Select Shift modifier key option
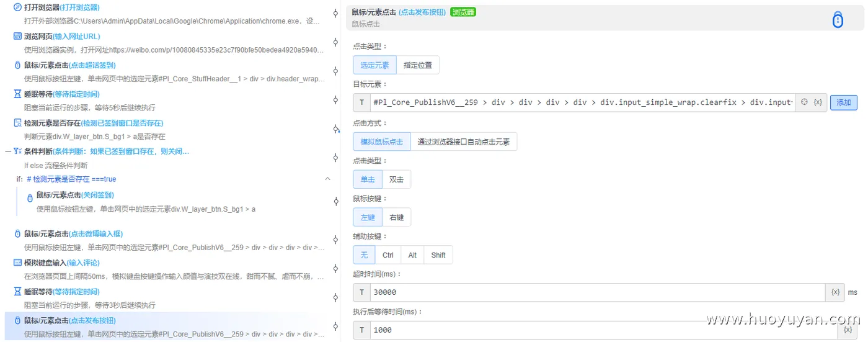The image size is (868, 342). (x=438, y=255)
